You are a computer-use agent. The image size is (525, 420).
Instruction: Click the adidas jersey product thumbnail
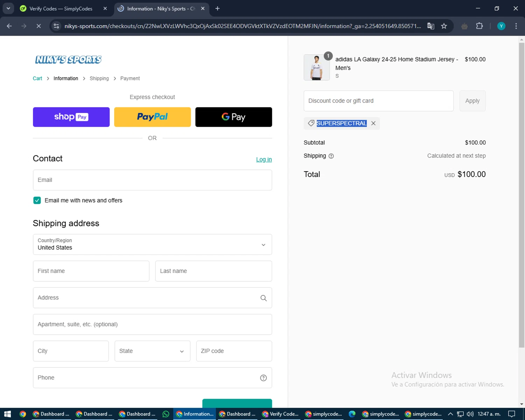pyautogui.click(x=316, y=67)
